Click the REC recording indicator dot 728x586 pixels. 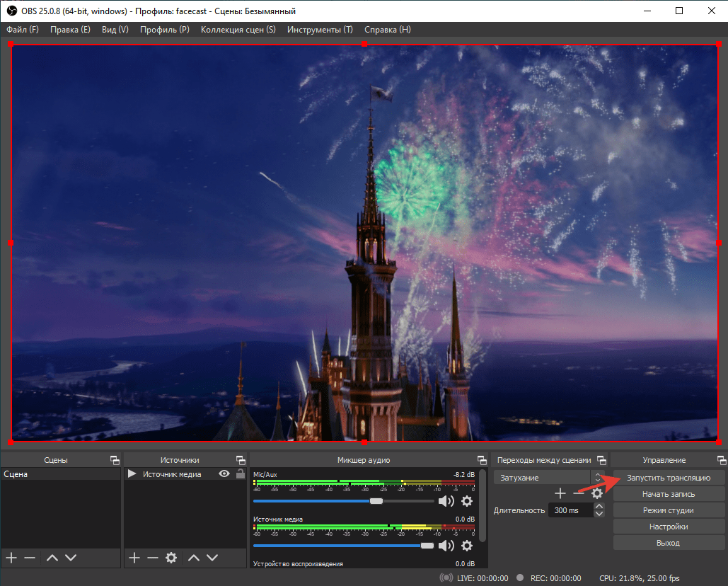click(520, 578)
